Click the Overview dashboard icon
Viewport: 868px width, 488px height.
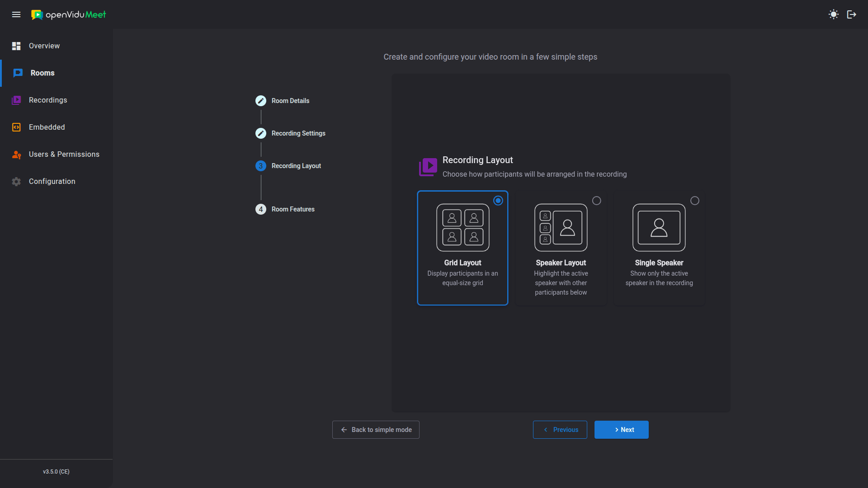(16, 46)
